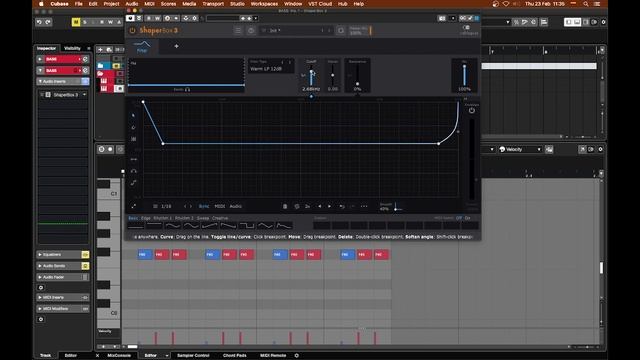Expand the curve editor to fullscreen
This screenshot has width=640, height=360.
tap(133, 206)
